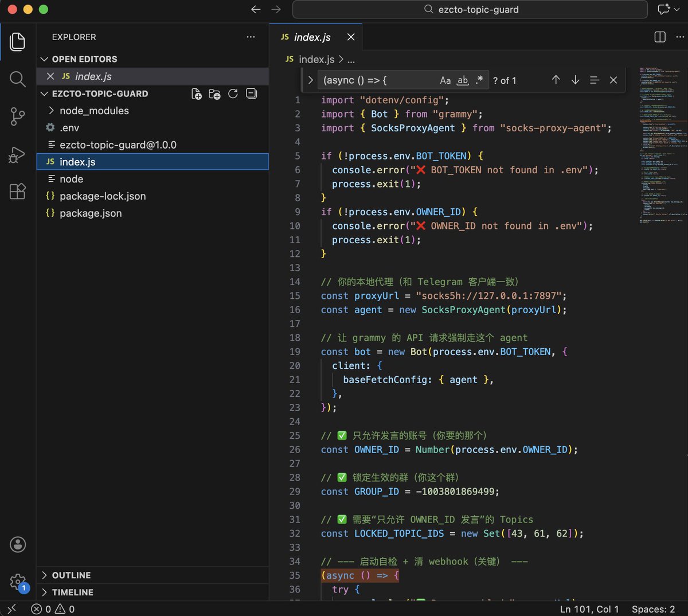Open the Search view in activity bar
688x616 pixels.
coord(18,79)
